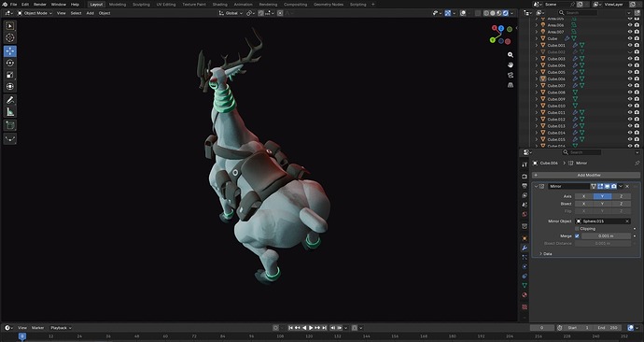This screenshot has height=342, width=644.
Task: Enable the Clipping checkbox
Action: pyautogui.click(x=577, y=229)
